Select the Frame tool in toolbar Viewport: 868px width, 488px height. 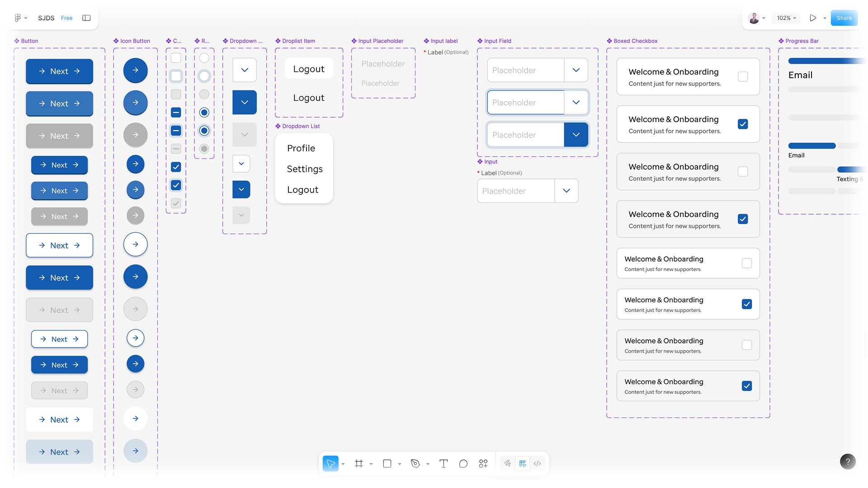tap(359, 464)
